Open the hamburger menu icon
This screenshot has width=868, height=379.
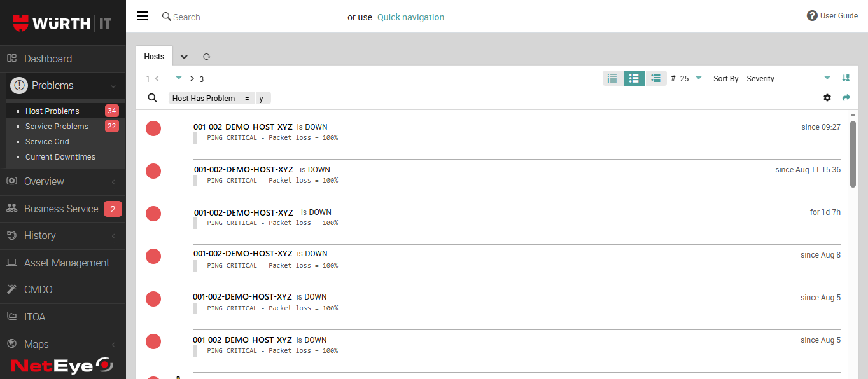[143, 17]
